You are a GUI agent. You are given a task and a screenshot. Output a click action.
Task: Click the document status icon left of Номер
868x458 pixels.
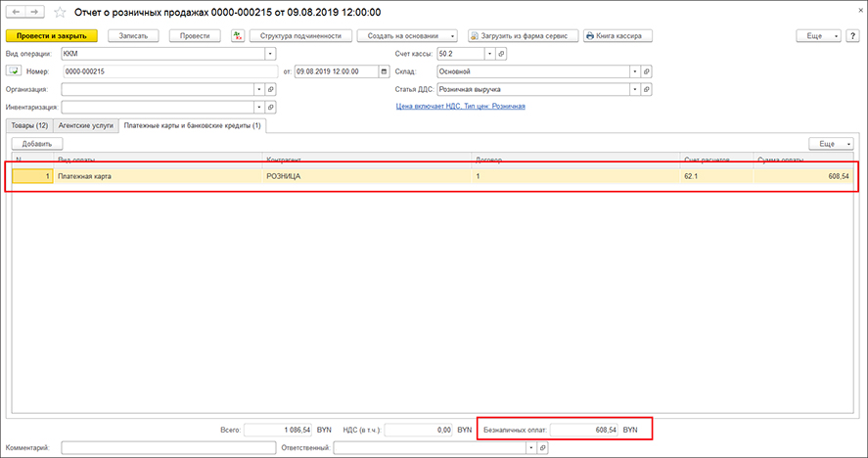15,71
